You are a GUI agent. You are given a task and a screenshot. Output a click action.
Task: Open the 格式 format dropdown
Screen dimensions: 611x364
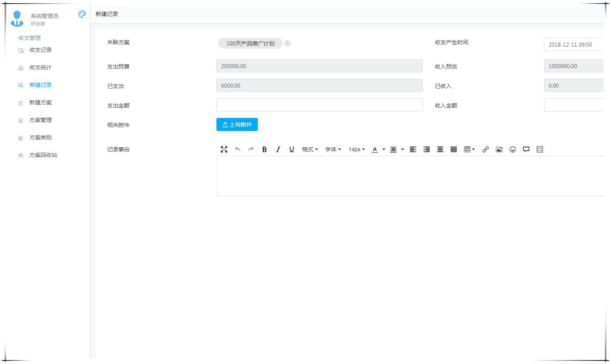pyautogui.click(x=310, y=149)
